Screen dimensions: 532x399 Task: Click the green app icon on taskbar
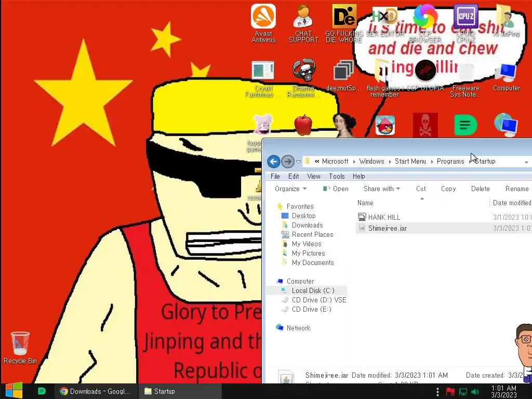pos(42,391)
